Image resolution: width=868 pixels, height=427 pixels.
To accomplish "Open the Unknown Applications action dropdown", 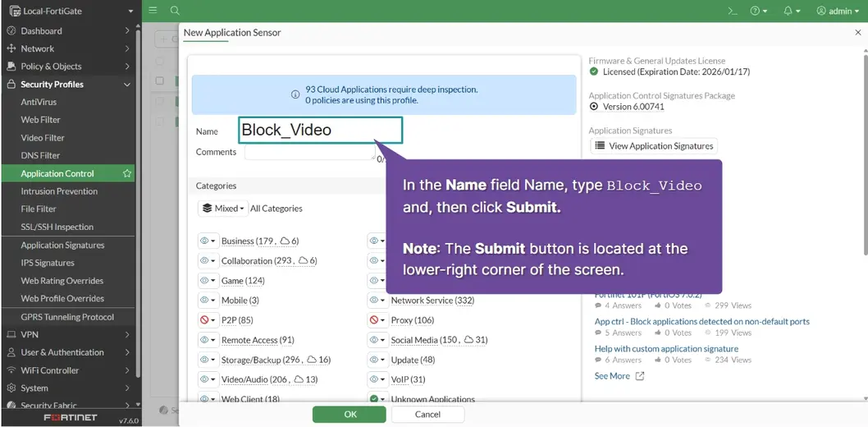I will click(377, 399).
